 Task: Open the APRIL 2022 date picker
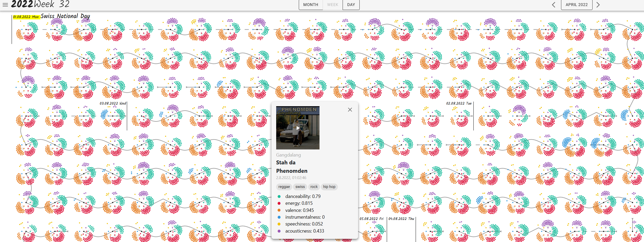[x=577, y=5]
